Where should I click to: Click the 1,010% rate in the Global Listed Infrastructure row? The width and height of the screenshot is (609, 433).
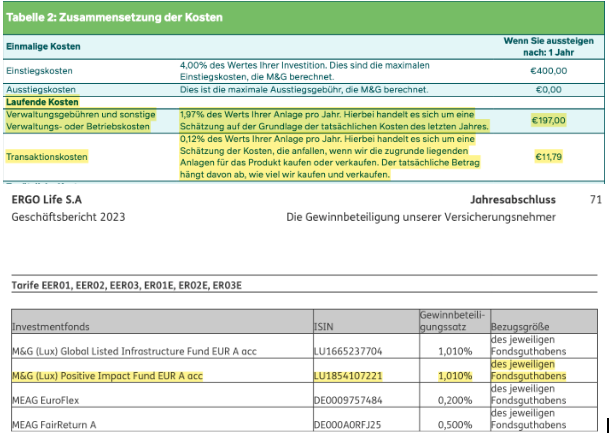(455, 351)
